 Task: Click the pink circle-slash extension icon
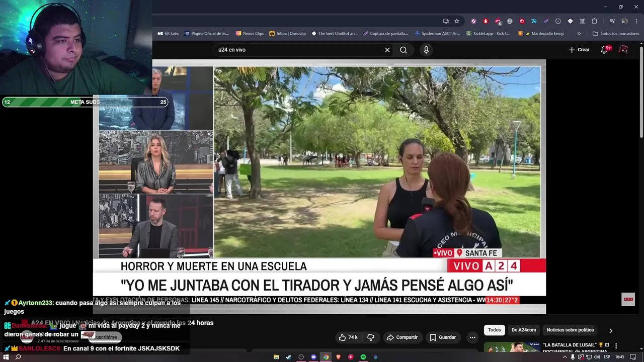tap(473, 21)
